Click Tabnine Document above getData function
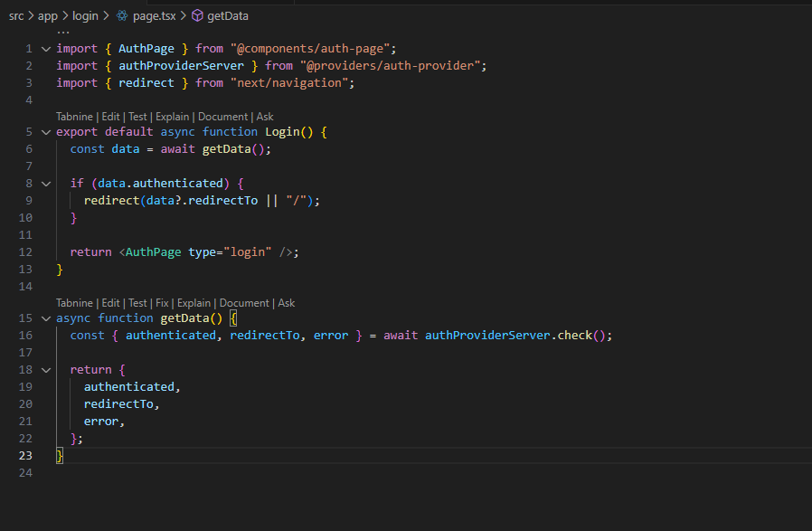This screenshot has width=812, height=531. point(244,303)
